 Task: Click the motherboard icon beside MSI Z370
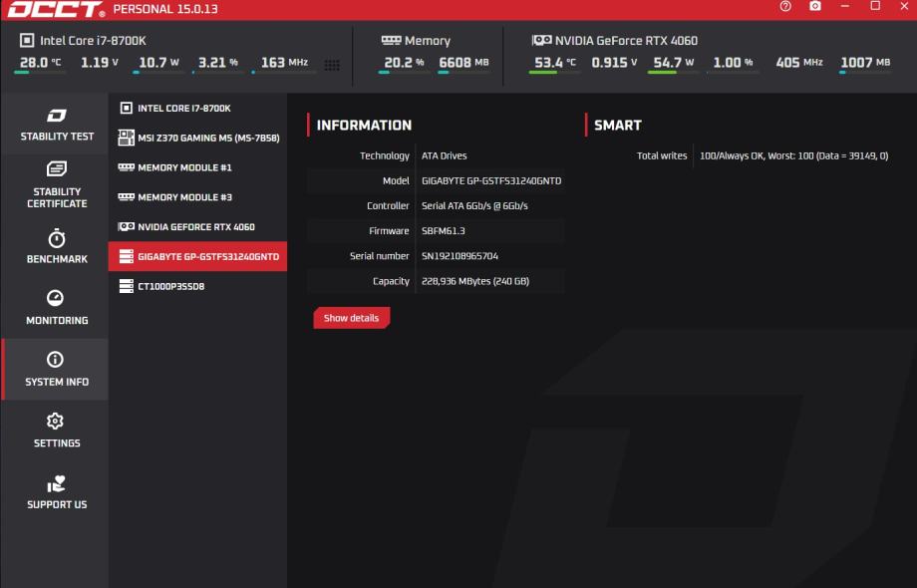pyautogui.click(x=126, y=138)
